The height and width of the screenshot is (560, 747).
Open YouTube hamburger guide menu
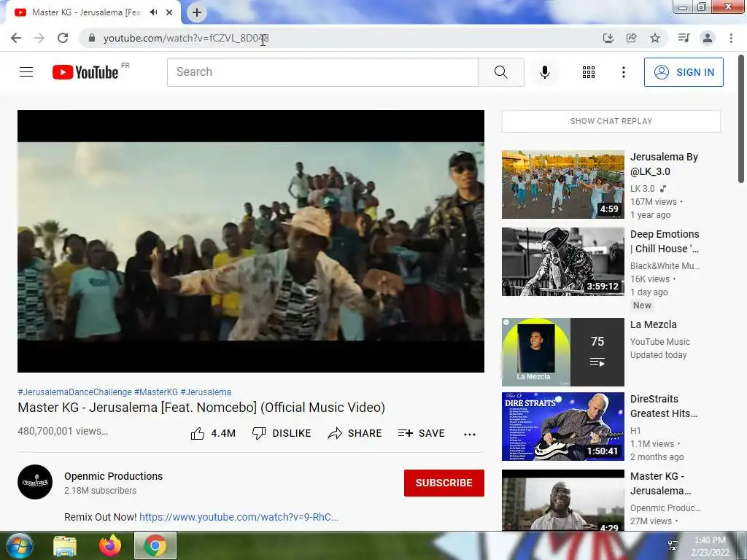tap(26, 72)
